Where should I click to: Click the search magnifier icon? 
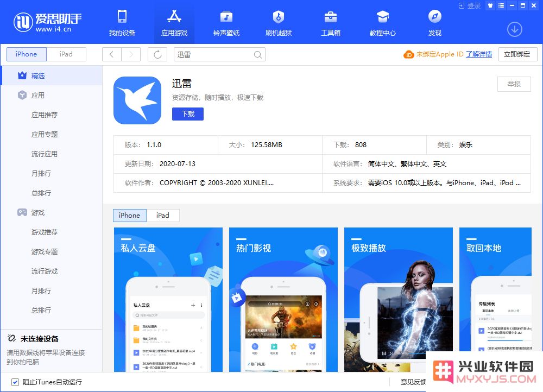pyautogui.click(x=257, y=55)
